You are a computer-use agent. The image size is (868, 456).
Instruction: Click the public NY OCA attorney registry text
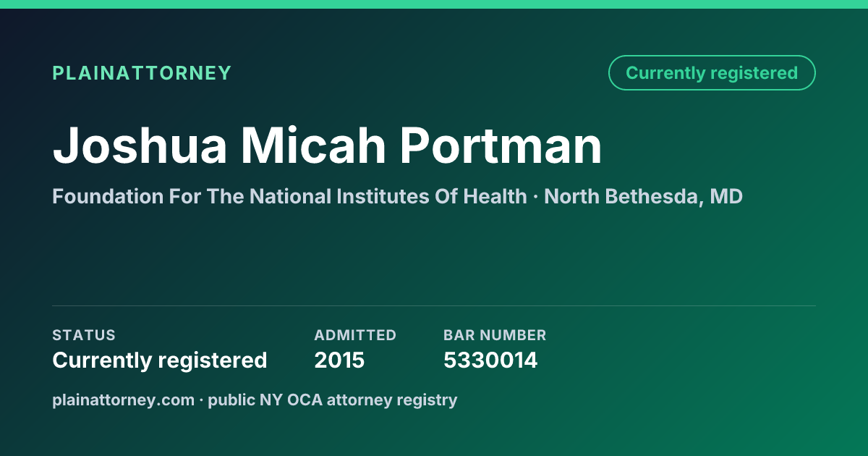tap(333, 400)
